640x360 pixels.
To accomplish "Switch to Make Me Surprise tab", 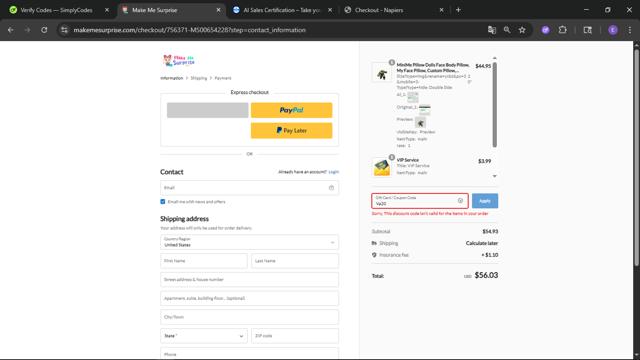I will pyautogui.click(x=171, y=10).
